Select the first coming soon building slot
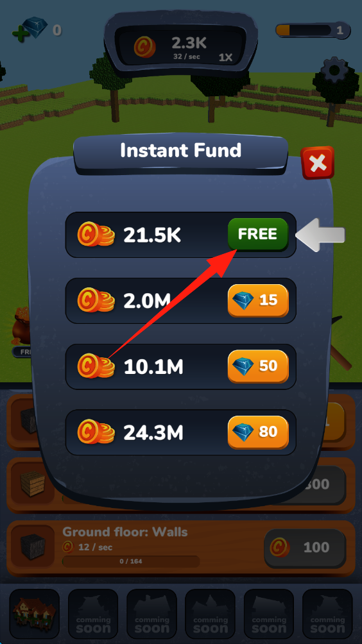Image resolution: width=362 pixels, height=644 pixels. [x=93, y=614]
